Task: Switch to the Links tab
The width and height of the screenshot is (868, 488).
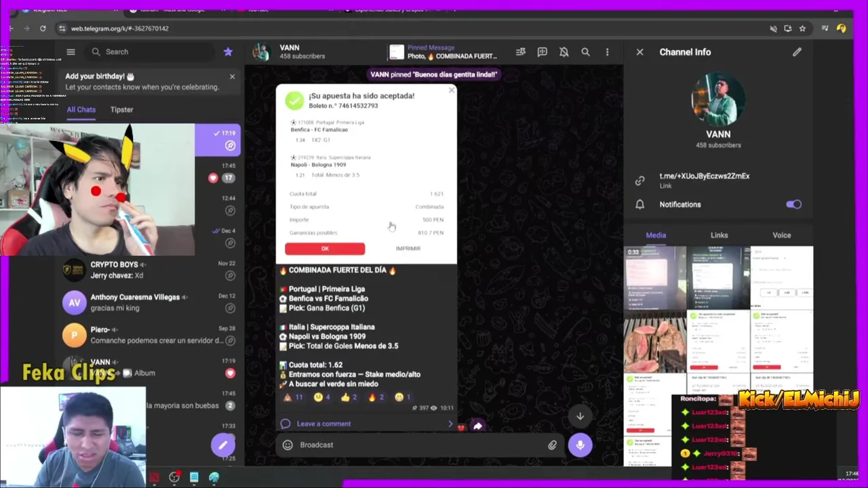Action: (719, 235)
